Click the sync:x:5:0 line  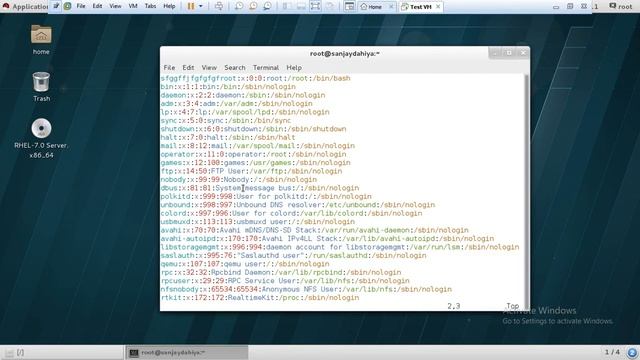coord(226,120)
